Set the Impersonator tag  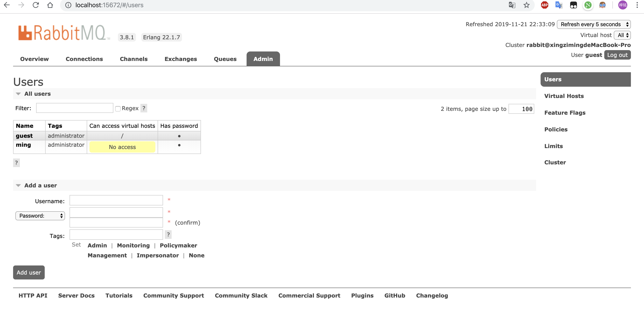pos(158,256)
